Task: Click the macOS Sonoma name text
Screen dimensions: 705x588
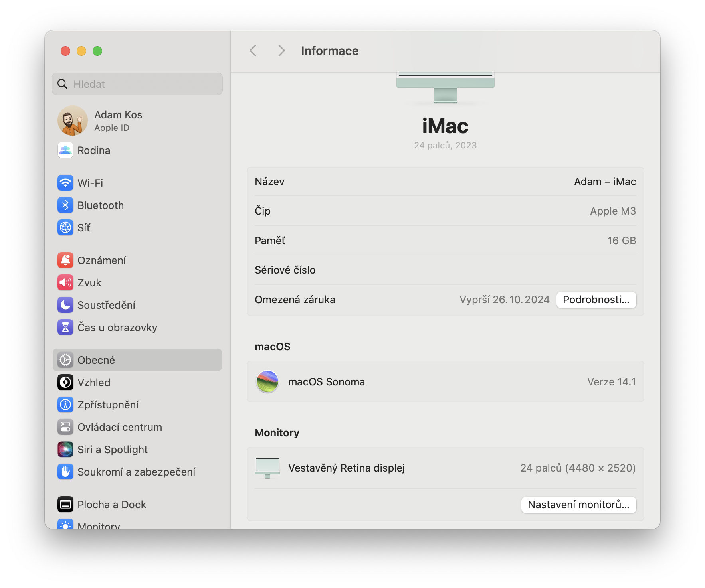Action: 327,382
